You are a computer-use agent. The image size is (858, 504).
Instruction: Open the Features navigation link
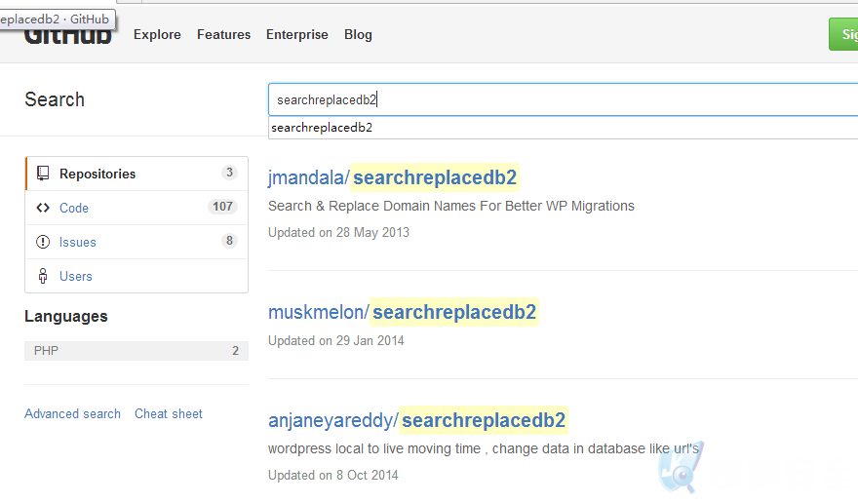(224, 34)
